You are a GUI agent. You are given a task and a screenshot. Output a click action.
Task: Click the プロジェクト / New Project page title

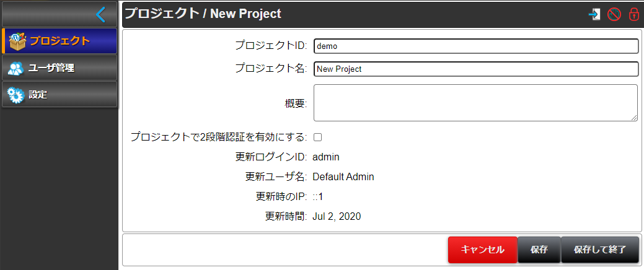(203, 14)
